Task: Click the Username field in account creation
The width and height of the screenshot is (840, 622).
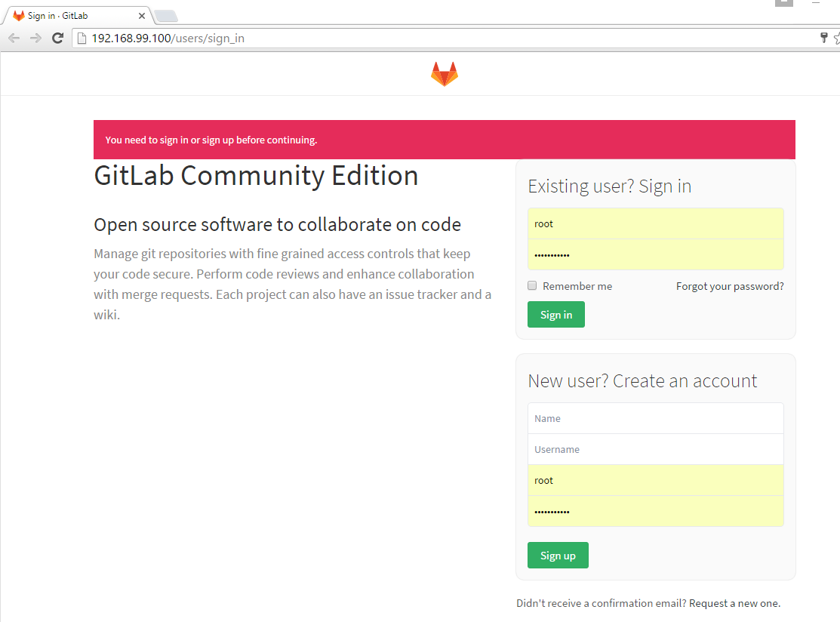Action: pos(656,449)
